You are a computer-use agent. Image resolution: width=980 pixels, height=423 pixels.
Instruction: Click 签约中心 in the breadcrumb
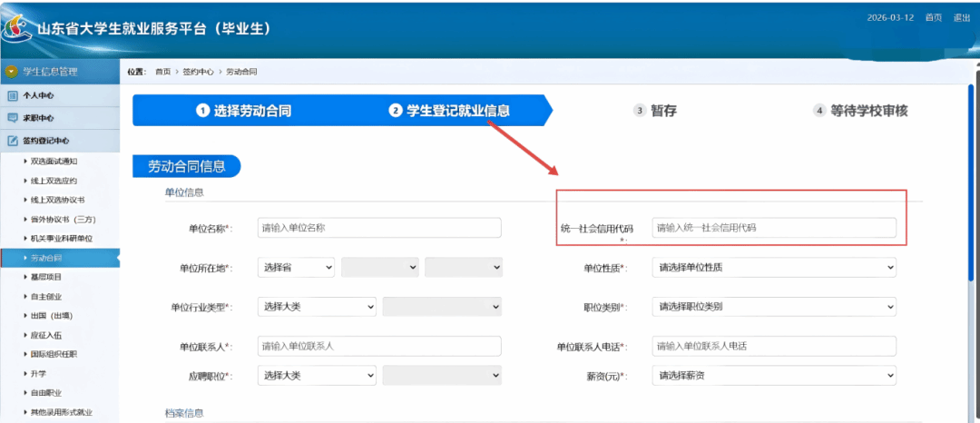(x=198, y=71)
